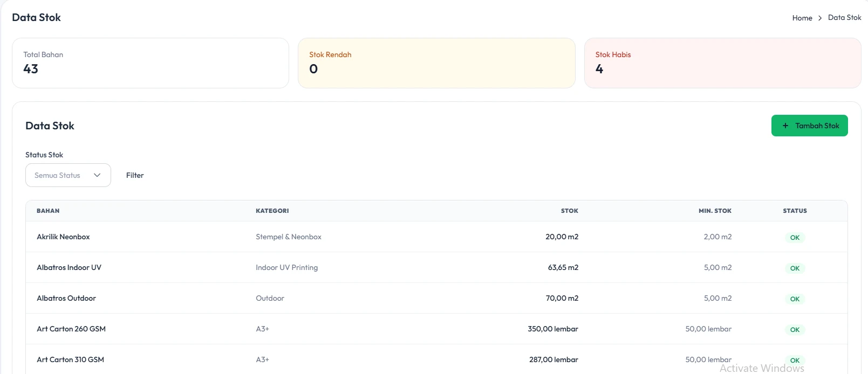
Task: Sort by the MIN. STOK column header
Action: [715, 211]
